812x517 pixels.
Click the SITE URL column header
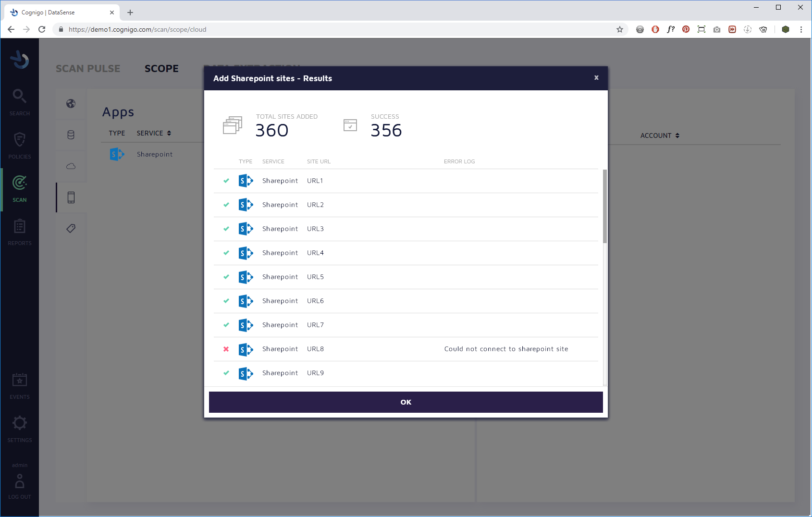[319, 161]
